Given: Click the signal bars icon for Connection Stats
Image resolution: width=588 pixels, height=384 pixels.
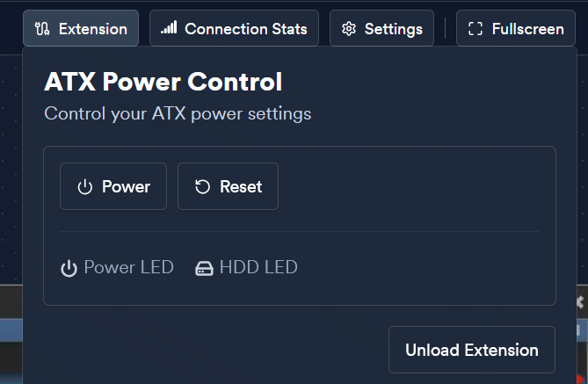Looking at the screenshot, I should pyautogui.click(x=169, y=28).
